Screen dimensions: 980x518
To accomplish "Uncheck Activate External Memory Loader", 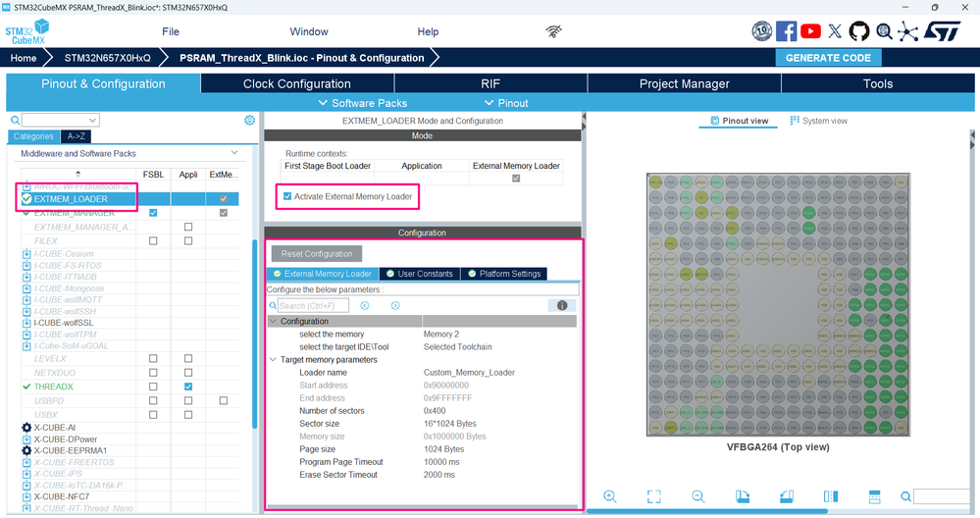I will pyautogui.click(x=287, y=196).
